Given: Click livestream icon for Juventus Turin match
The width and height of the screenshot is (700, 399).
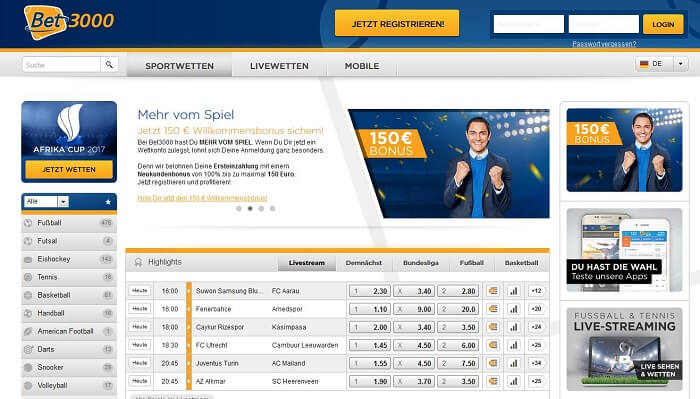Looking at the screenshot, I should tap(493, 363).
